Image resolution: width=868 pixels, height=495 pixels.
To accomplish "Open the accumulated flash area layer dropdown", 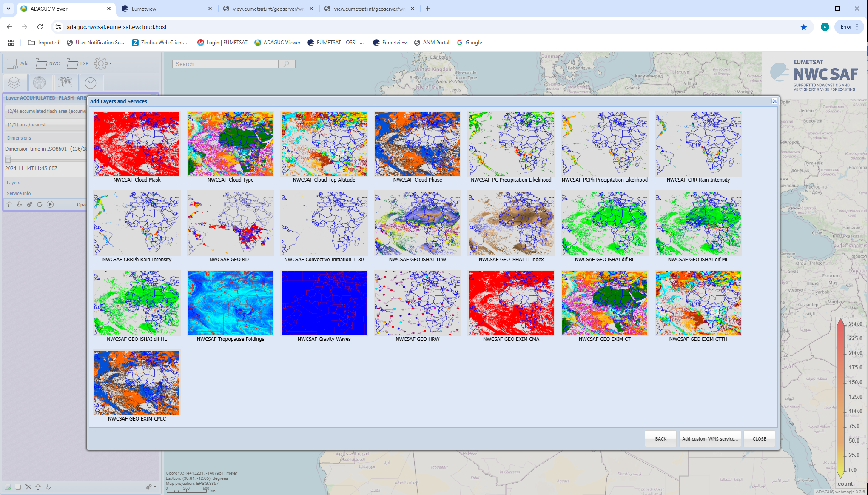I will click(x=46, y=111).
